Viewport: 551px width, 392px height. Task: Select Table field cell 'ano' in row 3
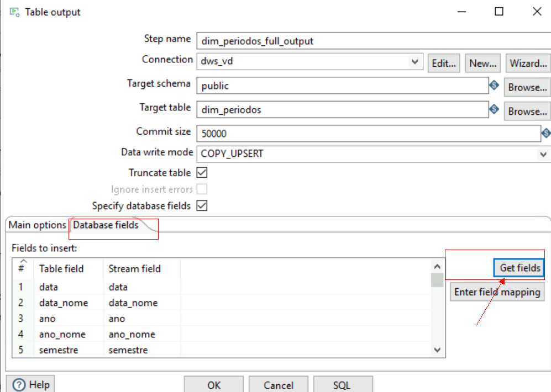click(69, 319)
